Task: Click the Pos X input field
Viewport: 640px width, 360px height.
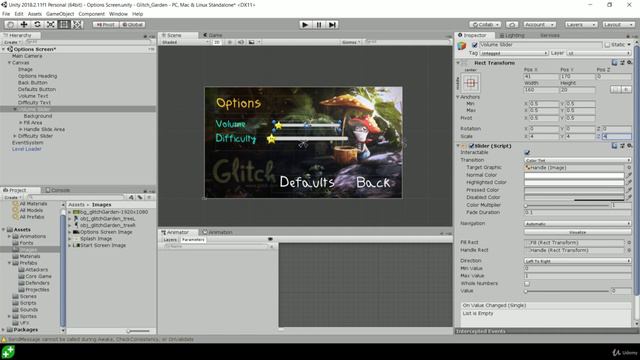Action: tap(541, 76)
